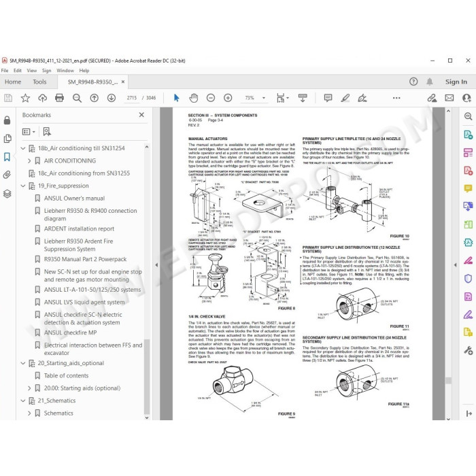Go to R9350 Manual Part 2 Powerpack
The image size is (476, 476).
click(x=85, y=259)
